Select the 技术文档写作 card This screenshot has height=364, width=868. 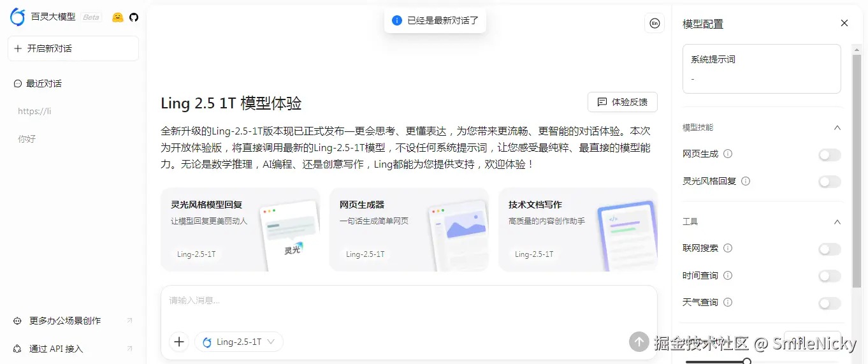point(578,229)
